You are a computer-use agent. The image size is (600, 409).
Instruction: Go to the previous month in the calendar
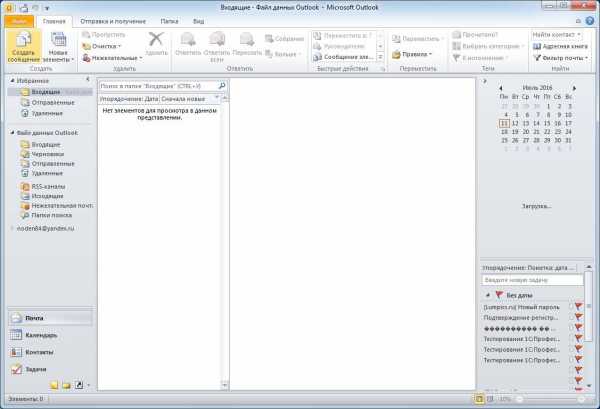pyautogui.click(x=501, y=88)
